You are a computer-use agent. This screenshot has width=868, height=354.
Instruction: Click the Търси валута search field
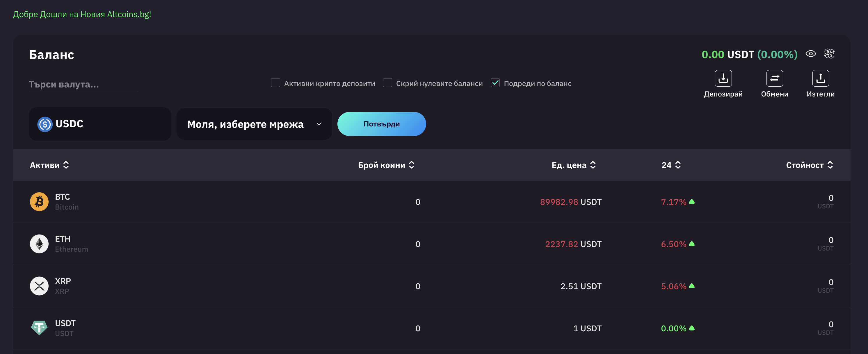point(83,84)
